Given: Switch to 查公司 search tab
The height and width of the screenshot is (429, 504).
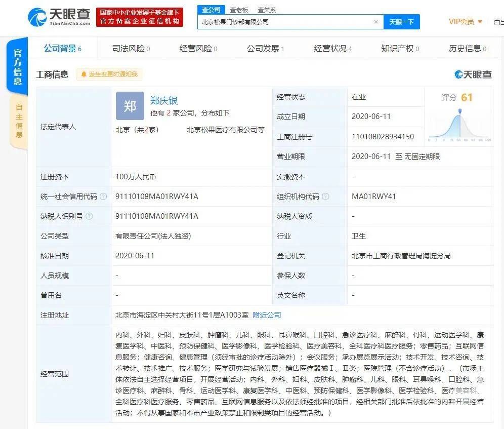Looking at the screenshot, I should coord(211,10).
